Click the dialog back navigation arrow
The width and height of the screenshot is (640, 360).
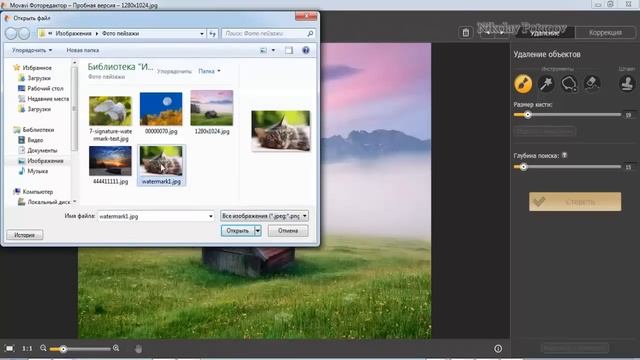11,33
